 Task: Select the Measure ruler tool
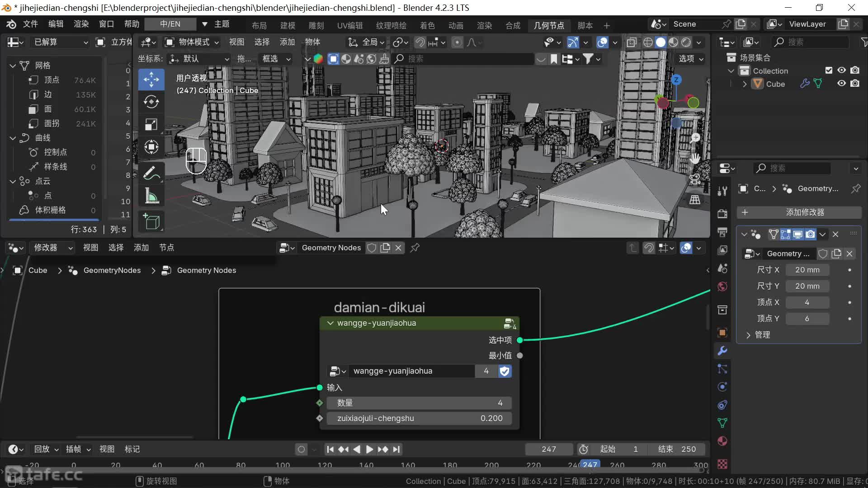click(151, 196)
